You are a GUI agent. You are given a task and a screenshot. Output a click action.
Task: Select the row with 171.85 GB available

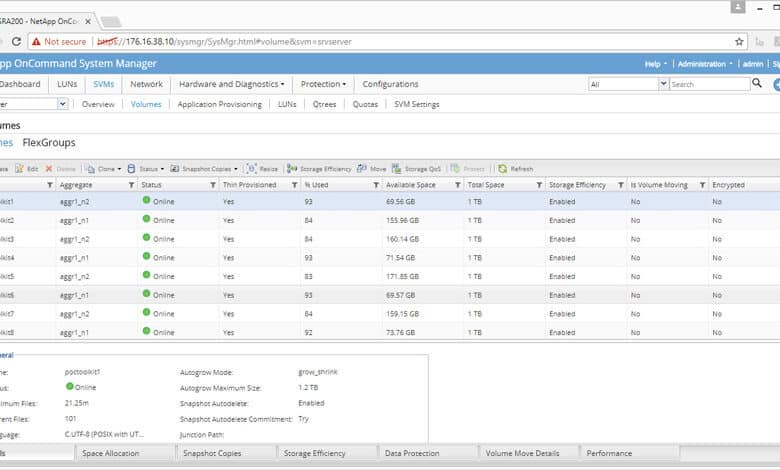[x=390, y=277]
